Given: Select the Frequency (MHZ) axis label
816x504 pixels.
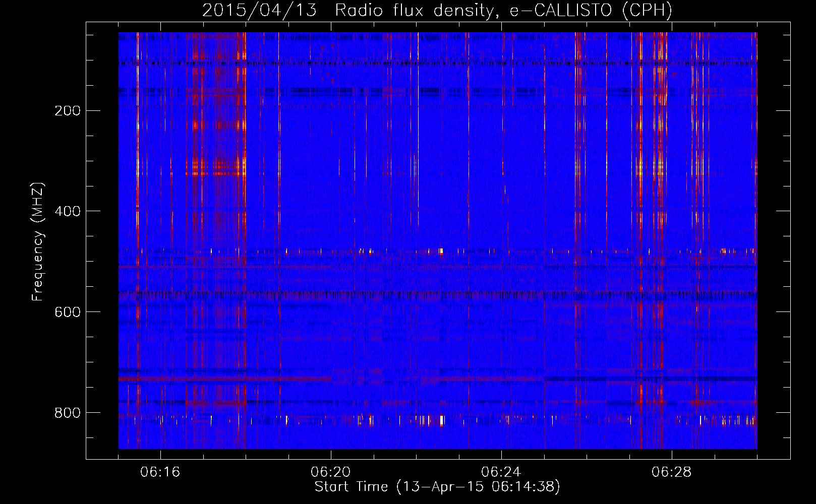Looking at the screenshot, I should pyautogui.click(x=38, y=242).
